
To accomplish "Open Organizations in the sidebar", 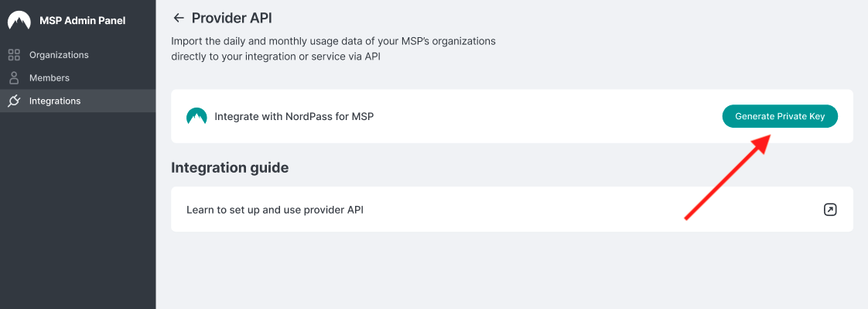I will [x=77, y=55].
